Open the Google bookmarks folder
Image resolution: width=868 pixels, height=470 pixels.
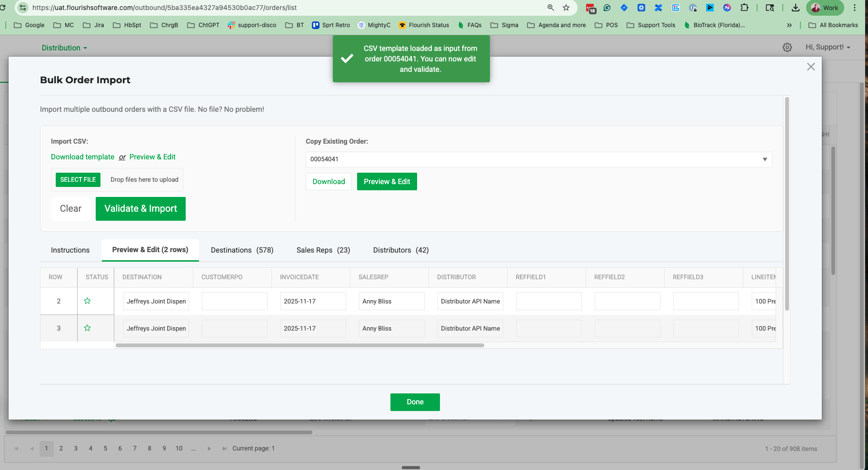pyautogui.click(x=29, y=25)
